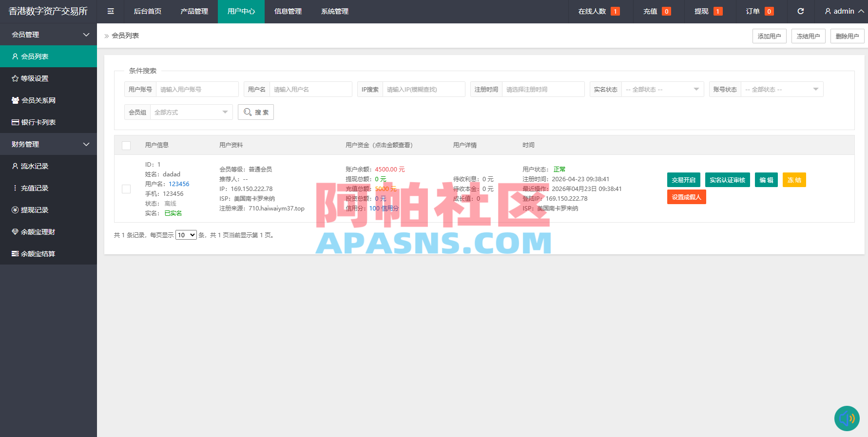
Task: Open 余额宝理财 in the sidebar
Action: 48,232
